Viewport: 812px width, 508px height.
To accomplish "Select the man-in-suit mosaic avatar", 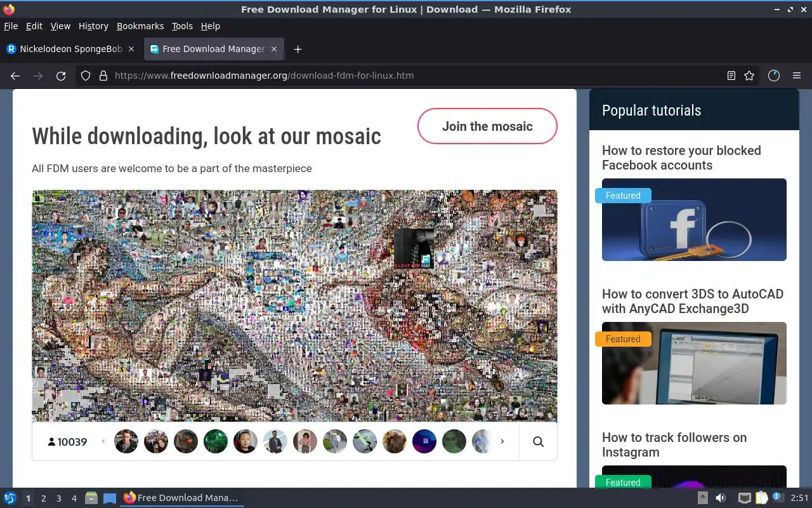I will point(275,441).
